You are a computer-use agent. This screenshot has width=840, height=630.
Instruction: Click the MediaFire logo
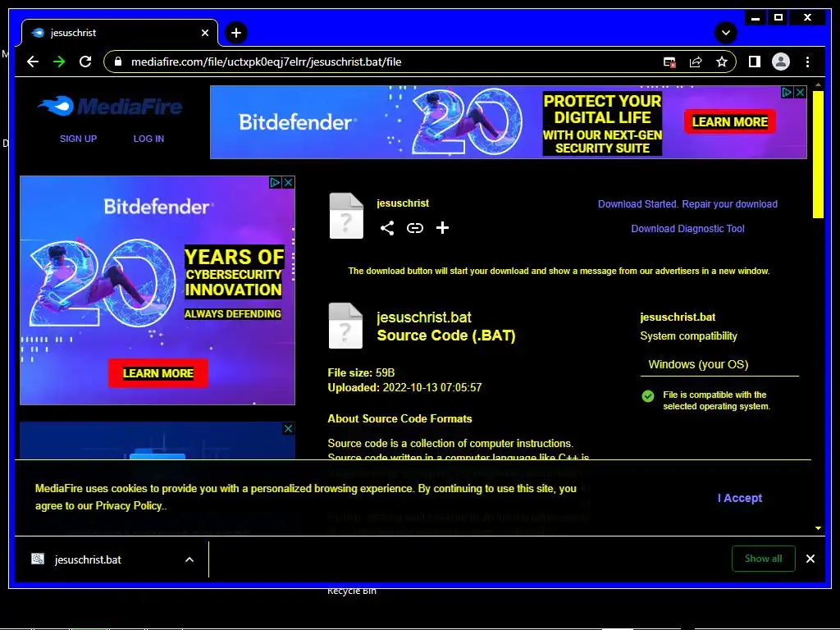click(x=111, y=106)
